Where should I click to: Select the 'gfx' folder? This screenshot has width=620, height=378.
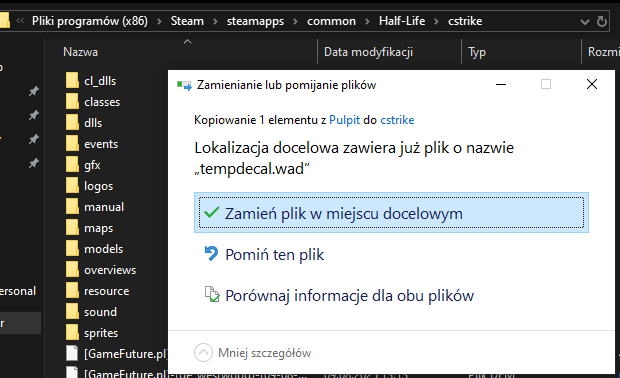click(92, 165)
